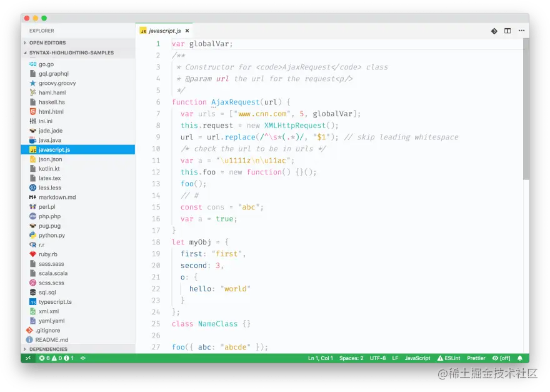The width and height of the screenshot is (550, 392).
Task: Click the remote window icon in status bar
Action: coord(28,358)
